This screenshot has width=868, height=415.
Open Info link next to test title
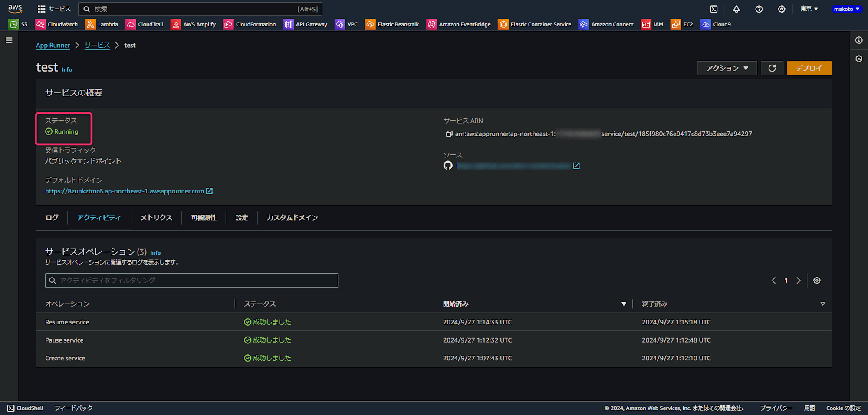[67, 69]
